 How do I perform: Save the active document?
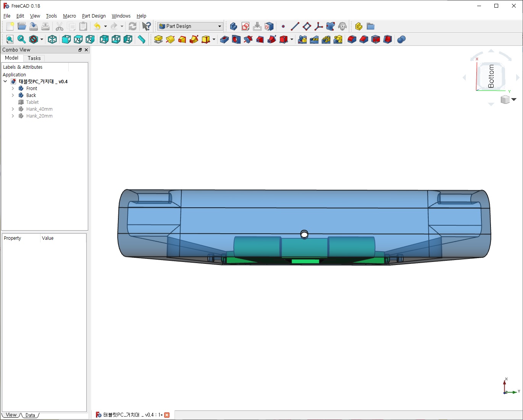pyautogui.click(x=34, y=26)
